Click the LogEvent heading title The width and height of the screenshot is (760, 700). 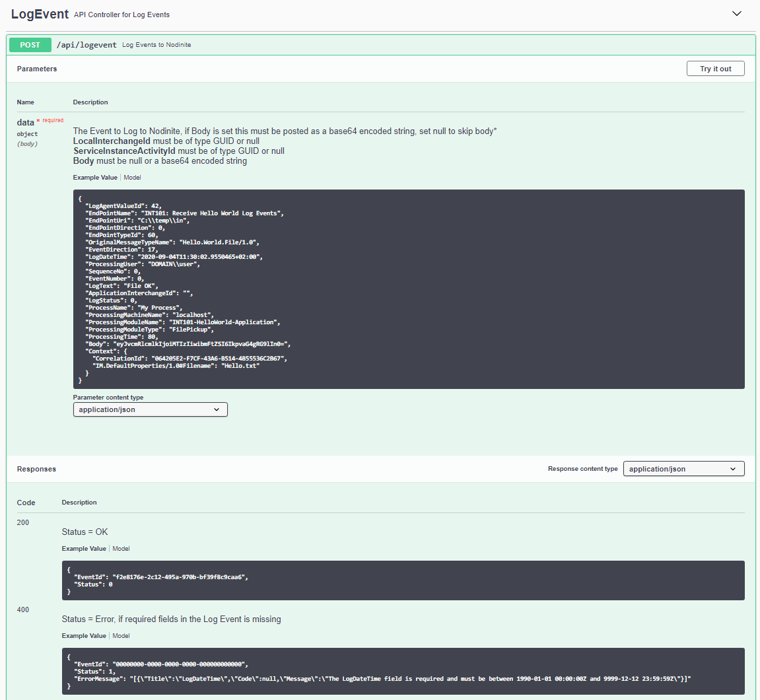tap(40, 14)
